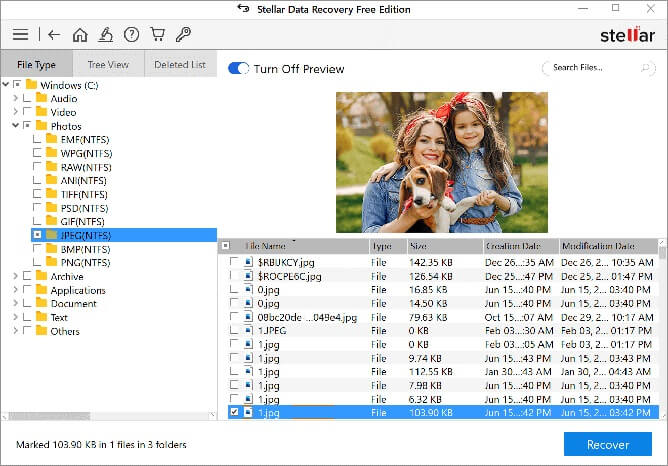Click the back arrow icon
The height and width of the screenshot is (466, 668).
(54, 35)
